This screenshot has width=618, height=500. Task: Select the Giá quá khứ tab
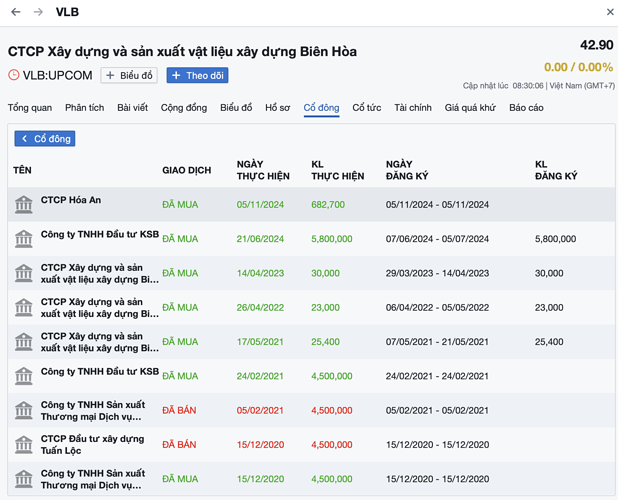click(470, 107)
